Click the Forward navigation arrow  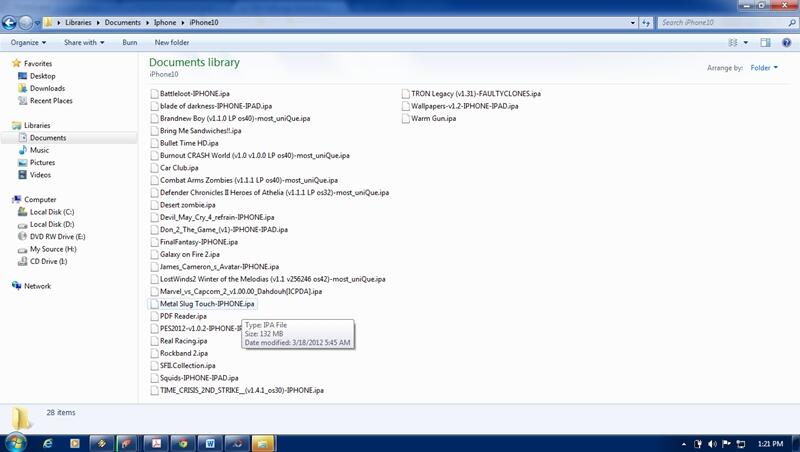pos(26,22)
